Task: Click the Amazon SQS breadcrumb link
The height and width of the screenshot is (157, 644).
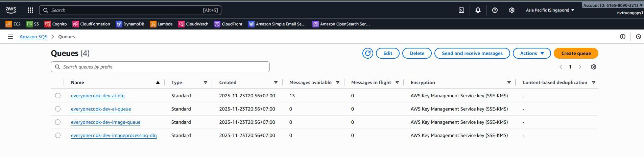Action: coord(33,37)
